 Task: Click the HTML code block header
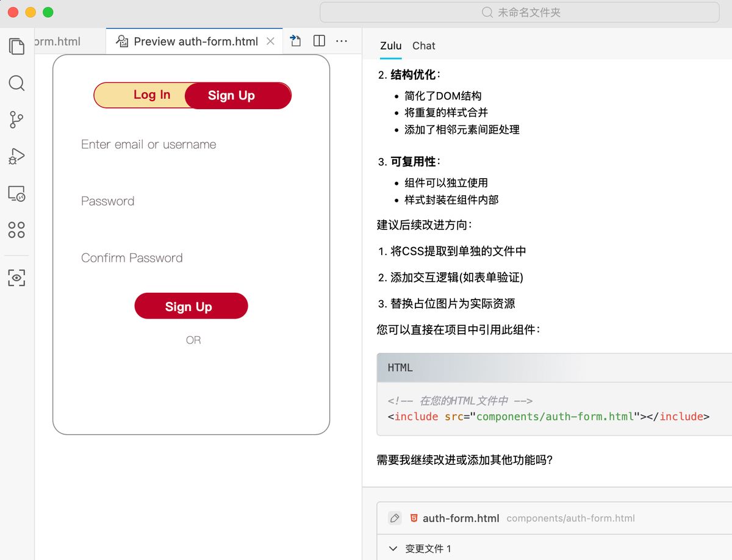point(400,367)
